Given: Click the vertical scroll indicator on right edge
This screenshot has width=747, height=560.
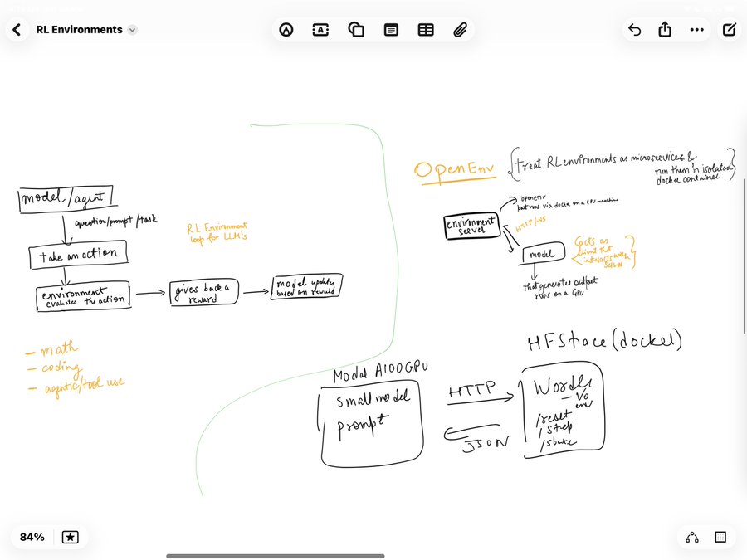Looking at the screenshot, I should (x=744, y=256).
